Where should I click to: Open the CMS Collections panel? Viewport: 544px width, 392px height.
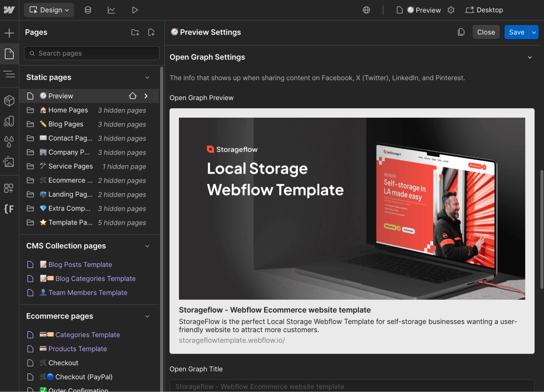(88, 10)
